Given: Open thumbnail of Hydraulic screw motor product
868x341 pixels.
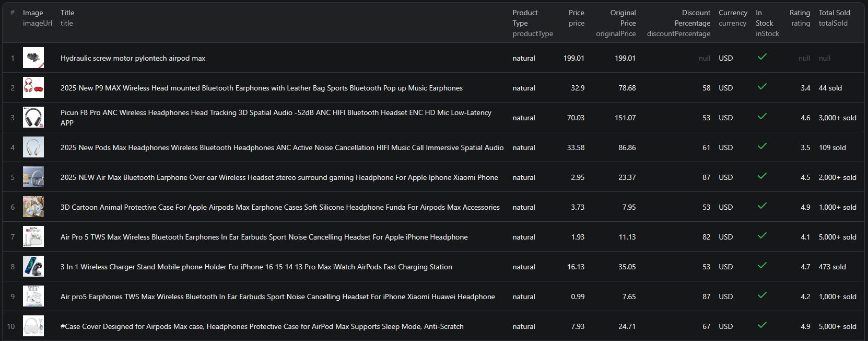Looking at the screenshot, I should pyautogui.click(x=33, y=58).
